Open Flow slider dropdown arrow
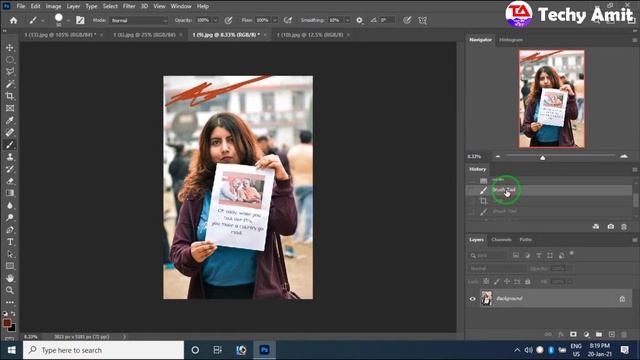Image resolution: width=640 pixels, height=360 pixels. pyautogui.click(x=275, y=20)
